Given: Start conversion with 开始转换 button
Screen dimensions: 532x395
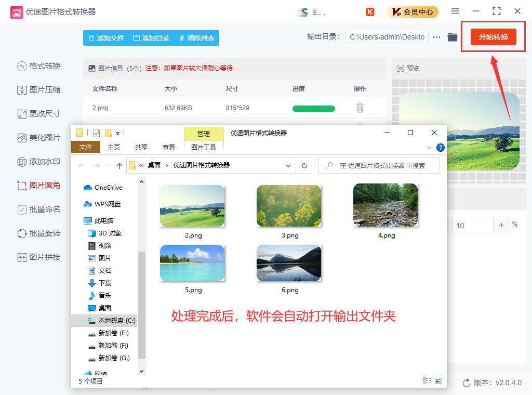Looking at the screenshot, I should coord(494,37).
